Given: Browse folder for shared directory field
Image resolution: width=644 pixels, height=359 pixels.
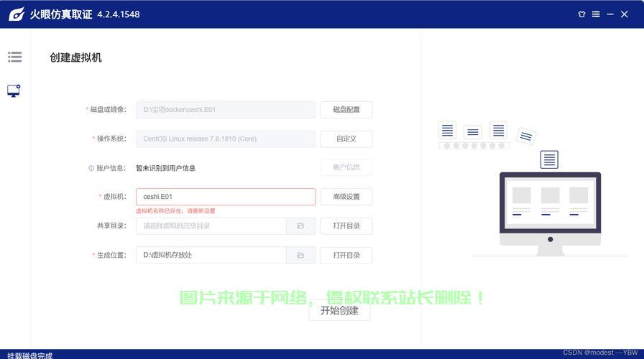Looking at the screenshot, I should (x=301, y=226).
